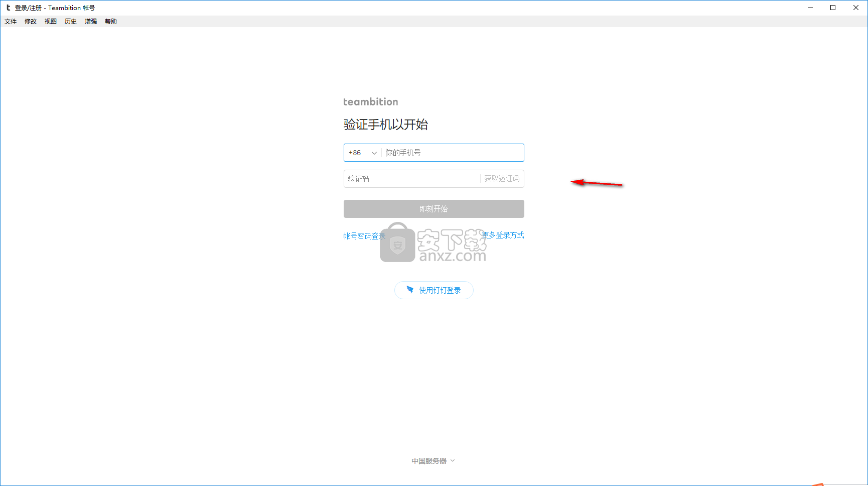Viewport: 868px width, 486px height.
Task: Click 获取验证码 to request a code
Action: 502,179
